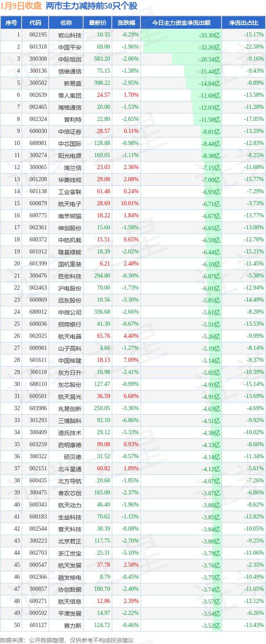Select stock name 中微公司
266x644 pixels.
70,312
